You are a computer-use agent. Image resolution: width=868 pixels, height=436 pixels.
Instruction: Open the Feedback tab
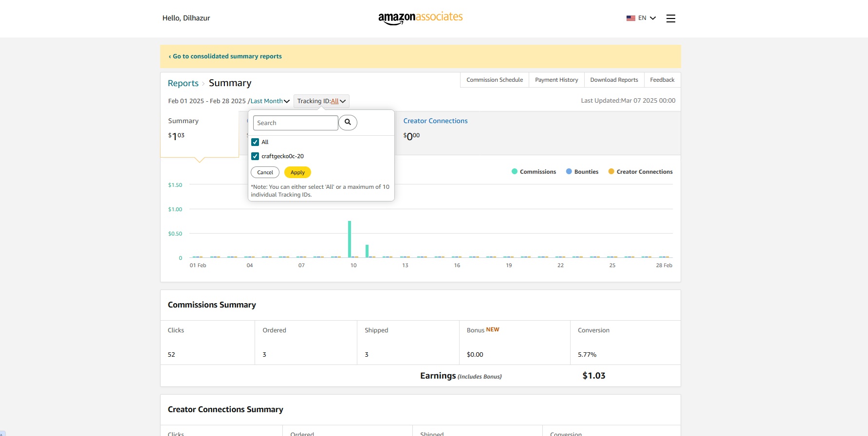(x=662, y=80)
